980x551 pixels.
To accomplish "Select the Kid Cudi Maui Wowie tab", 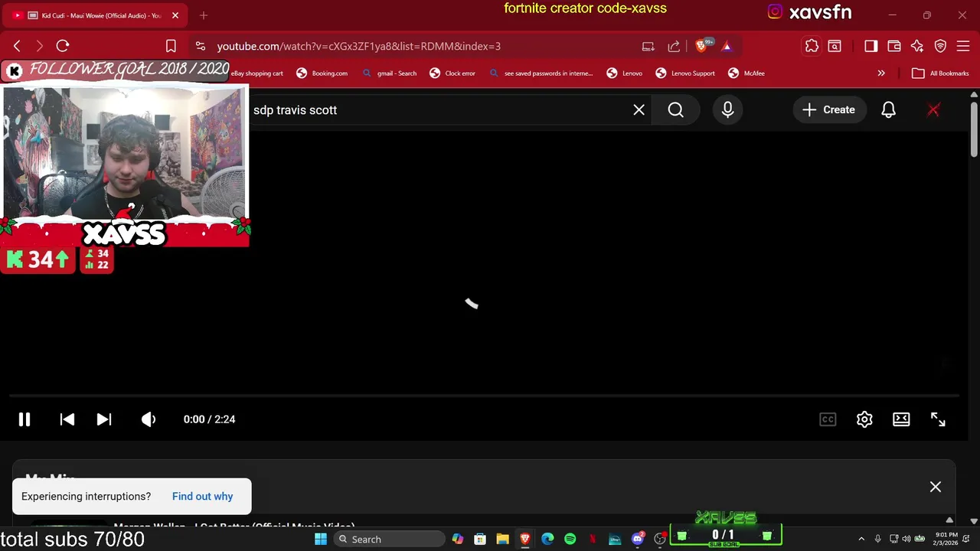I will (x=95, y=15).
